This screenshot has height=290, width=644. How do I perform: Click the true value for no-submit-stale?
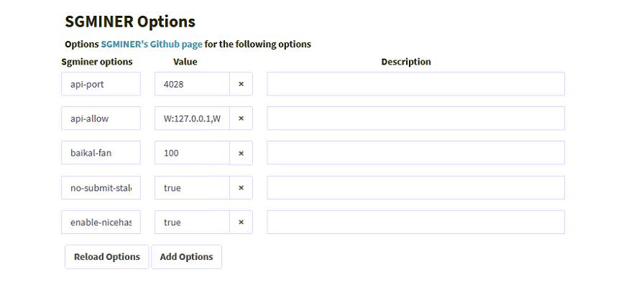tap(192, 188)
